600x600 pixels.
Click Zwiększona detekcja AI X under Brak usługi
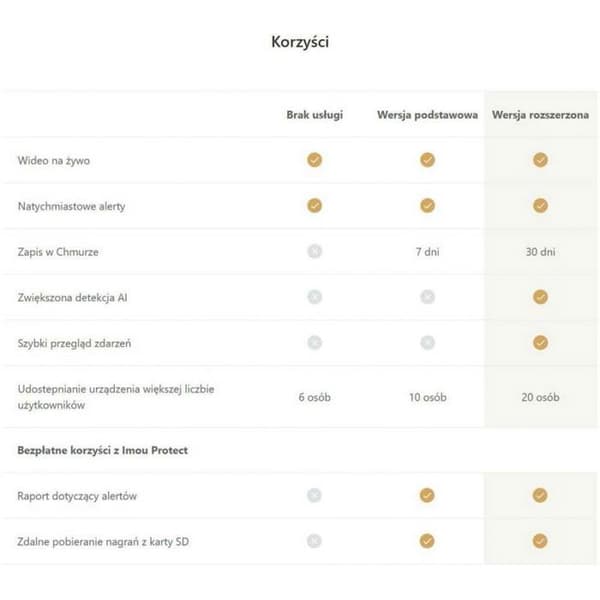(314, 297)
